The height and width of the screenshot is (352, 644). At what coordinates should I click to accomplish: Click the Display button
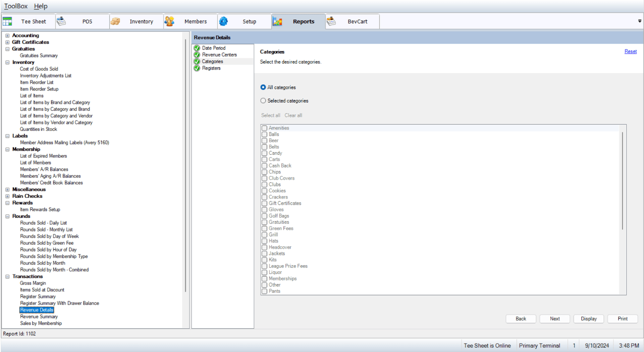[589, 319]
